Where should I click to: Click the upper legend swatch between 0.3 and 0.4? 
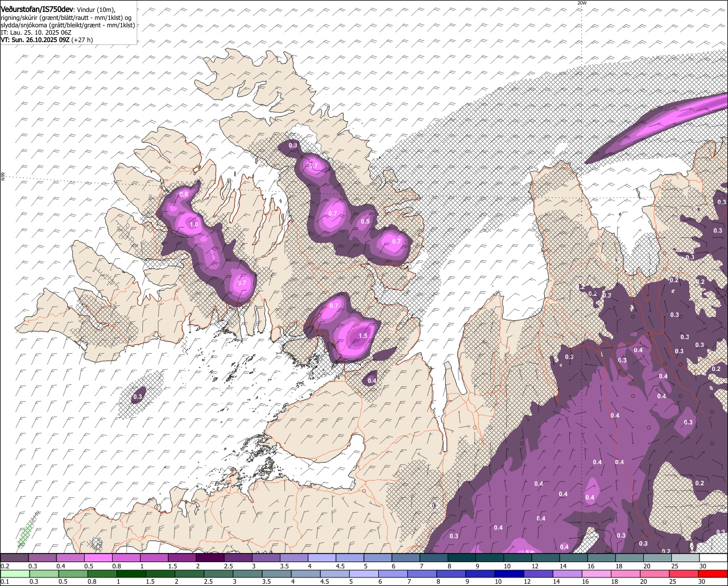[x=43, y=558]
